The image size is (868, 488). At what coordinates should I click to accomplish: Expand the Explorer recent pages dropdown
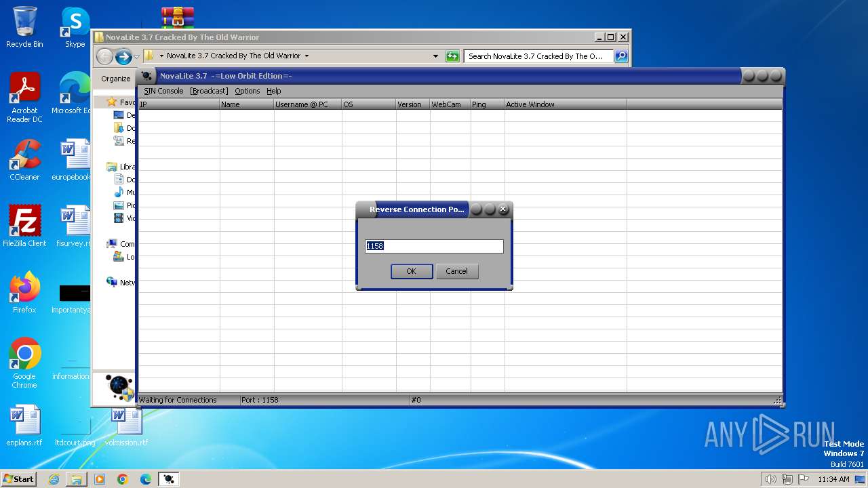(x=137, y=56)
